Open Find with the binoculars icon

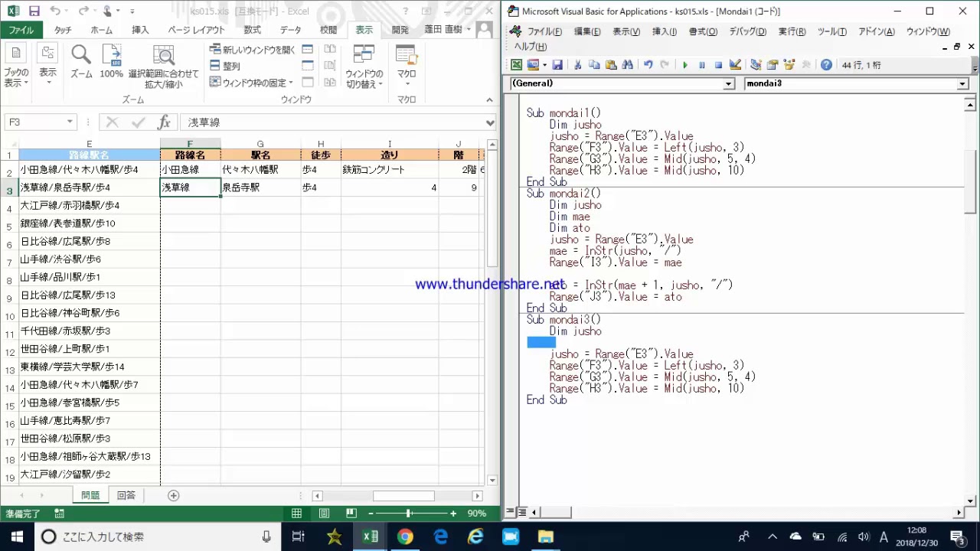point(628,65)
